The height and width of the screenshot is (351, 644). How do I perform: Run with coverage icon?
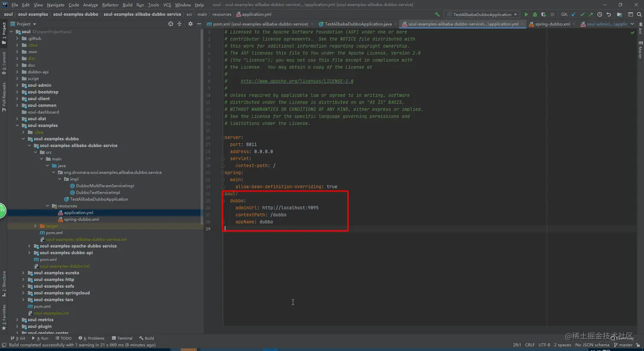click(x=543, y=14)
